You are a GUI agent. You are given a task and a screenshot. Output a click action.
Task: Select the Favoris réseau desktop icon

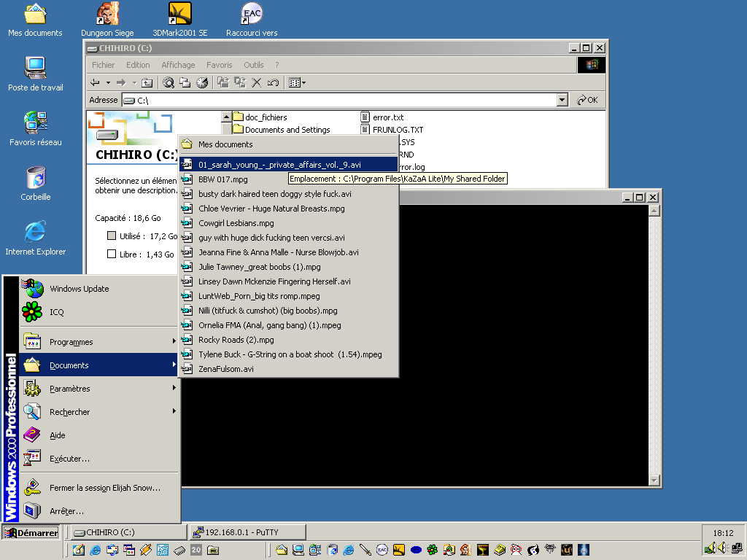click(x=35, y=129)
